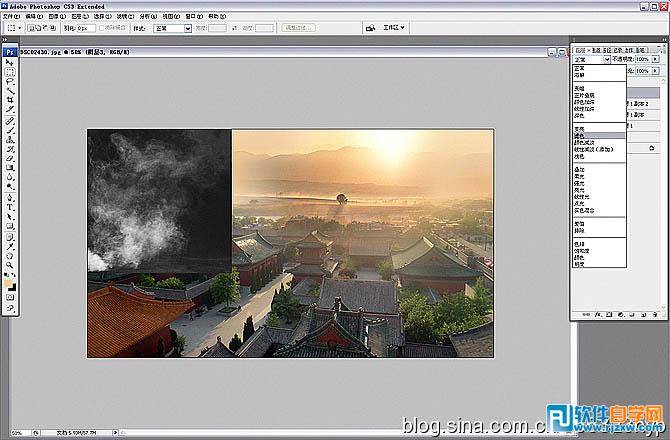Collapse the layer blend mode dropdown
Image resolution: width=670 pixels, height=440 pixels.
606,59
